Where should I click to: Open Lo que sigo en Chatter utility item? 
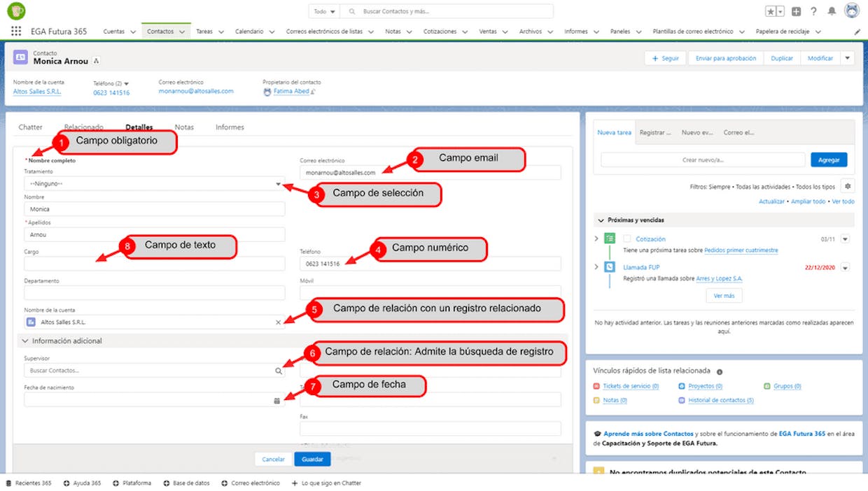coord(326,483)
